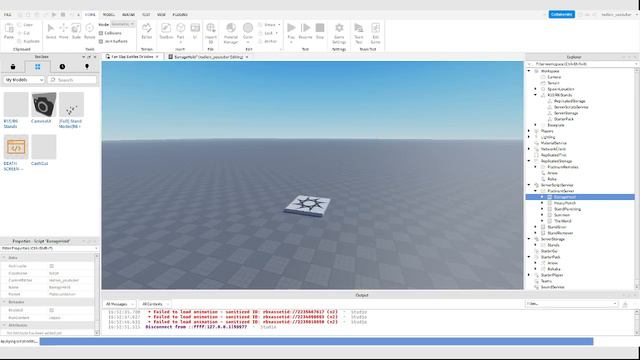Toggle Archivable property checkbox
Viewport: 640px width, 360px height.
51,266
